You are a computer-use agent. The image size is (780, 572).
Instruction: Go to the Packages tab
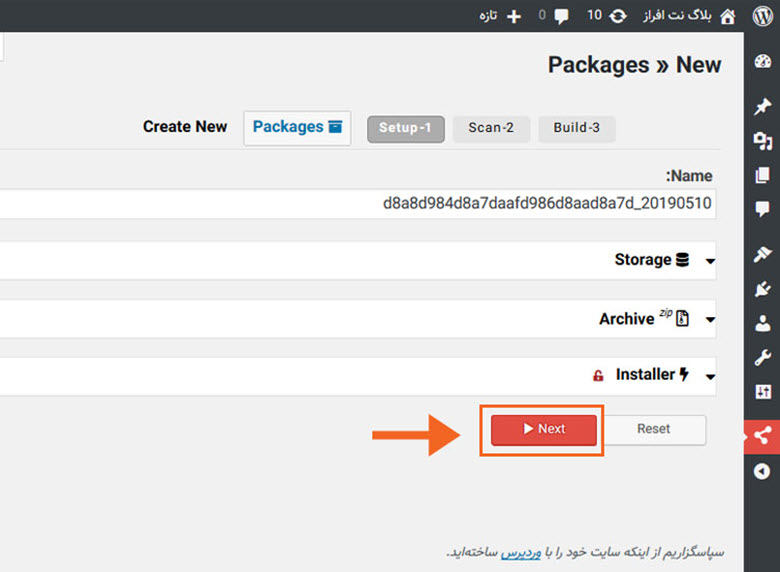(x=297, y=128)
